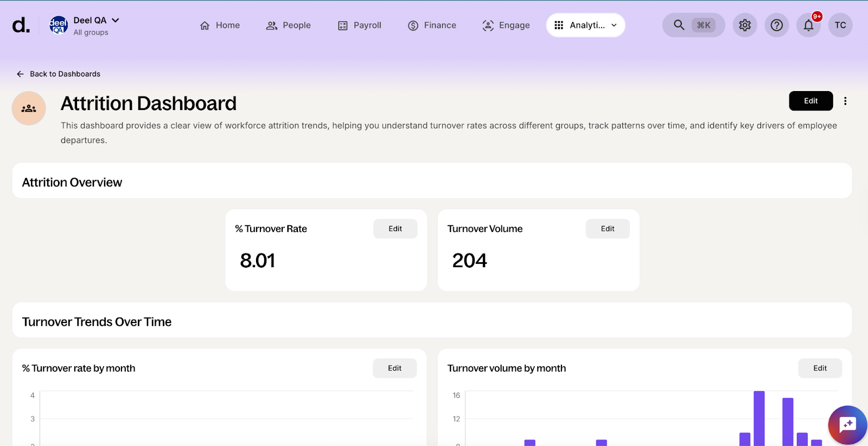Viewport: 868px width, 446px height.
Task: Click the Attrition Dashboard people icon
Action: [29, 108]
